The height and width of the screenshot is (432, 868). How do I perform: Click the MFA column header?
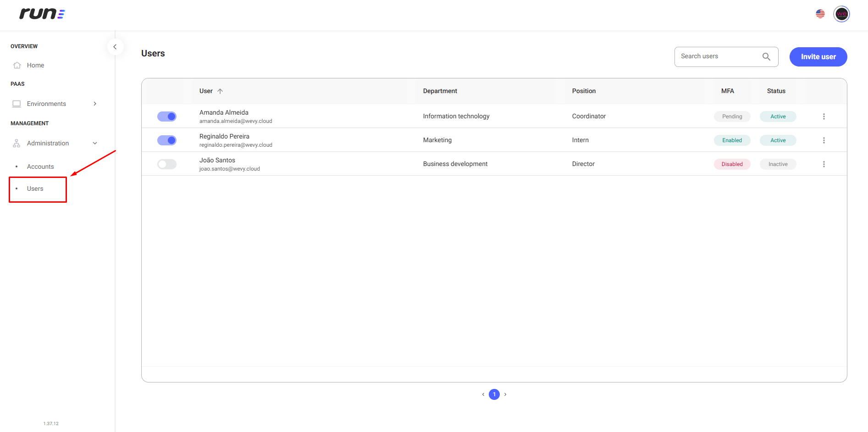tap(728, 91)
